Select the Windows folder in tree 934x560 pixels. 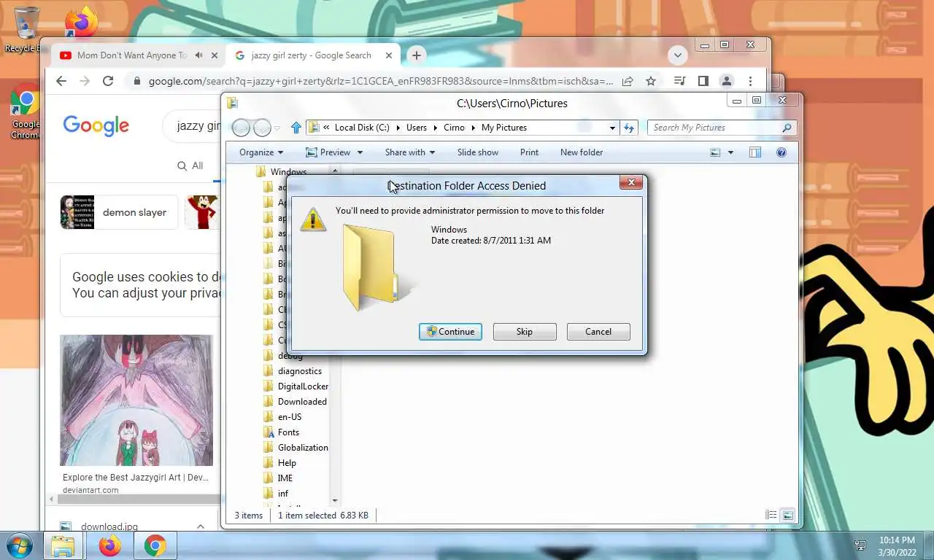click(x=288, y=172)
